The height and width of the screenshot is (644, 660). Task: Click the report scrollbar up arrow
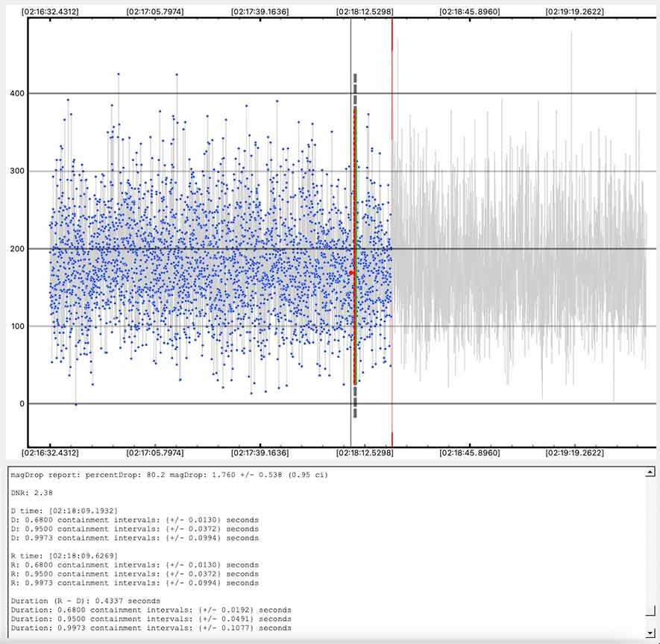650,473
